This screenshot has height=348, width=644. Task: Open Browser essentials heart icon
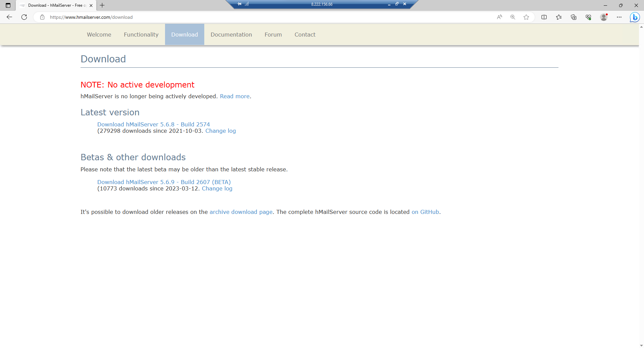pos(588,17)
